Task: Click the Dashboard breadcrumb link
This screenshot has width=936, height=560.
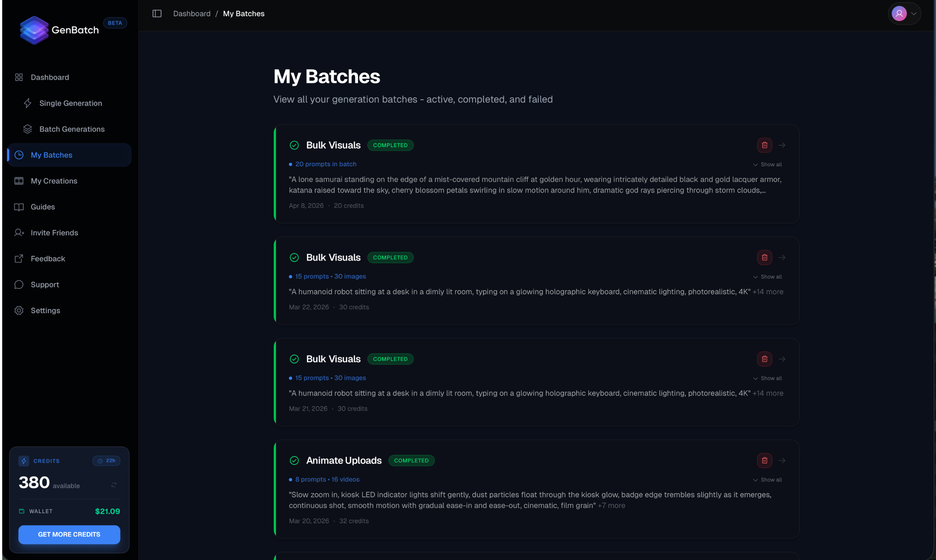Action: point(192,14)
